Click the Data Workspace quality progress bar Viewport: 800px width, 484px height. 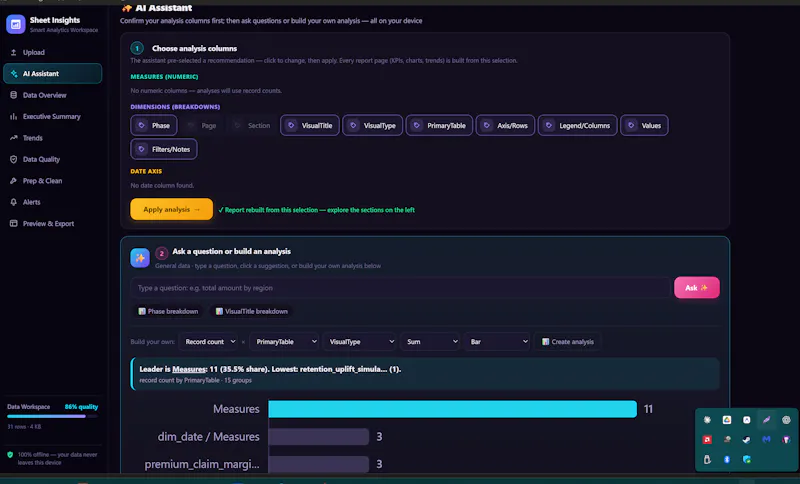point(52,416)
